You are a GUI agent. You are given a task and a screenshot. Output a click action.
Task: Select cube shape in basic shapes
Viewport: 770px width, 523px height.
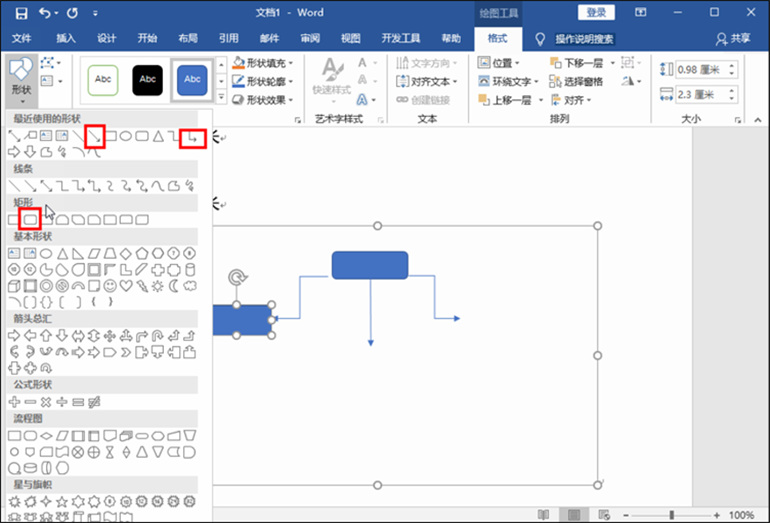point(14,286)
